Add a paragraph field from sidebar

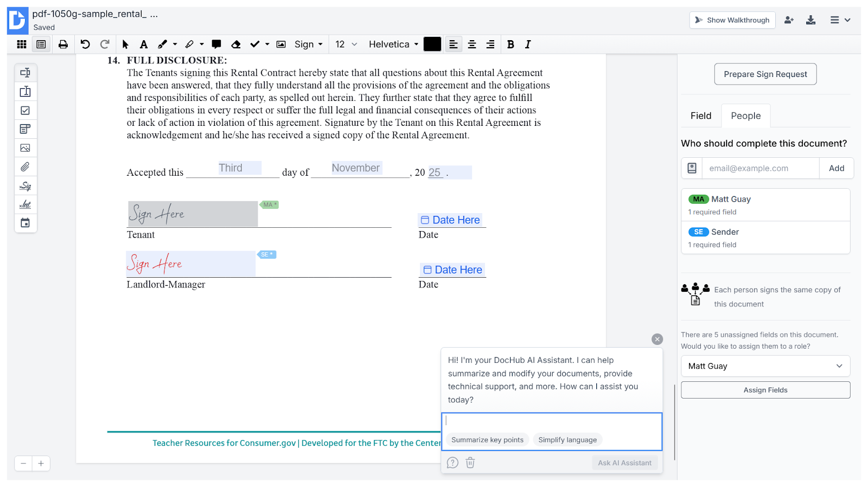25,92
